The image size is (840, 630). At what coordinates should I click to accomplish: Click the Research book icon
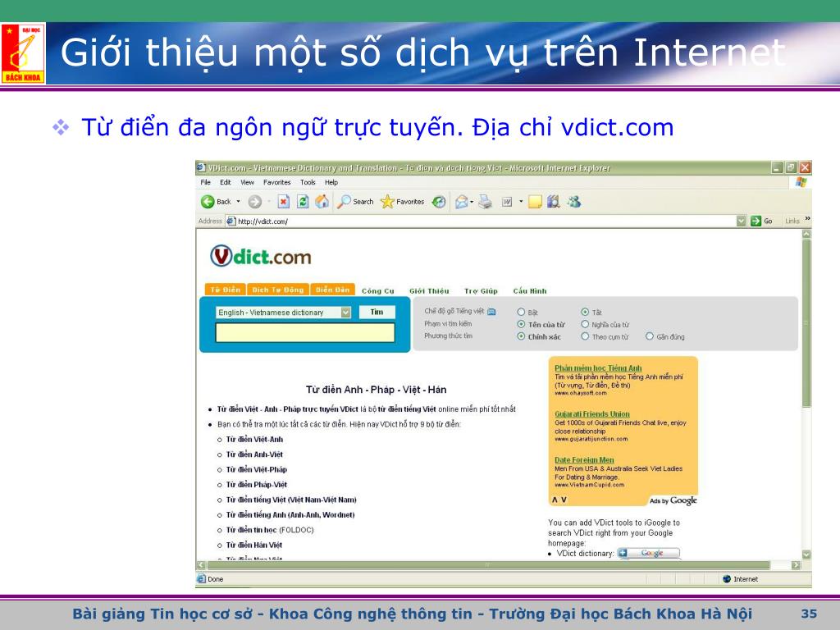click(554, 202)
